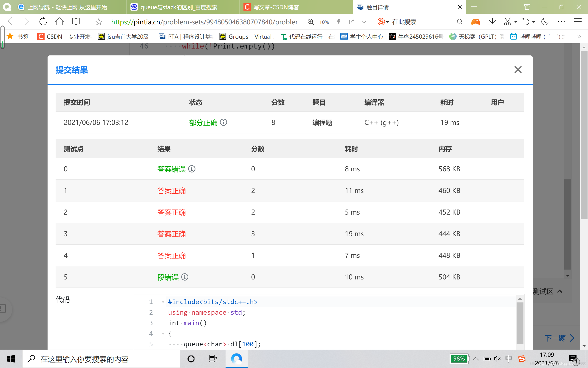Click the skin shirt icon in title bar
The image size is (588, 368).
(x=527, y=7)
